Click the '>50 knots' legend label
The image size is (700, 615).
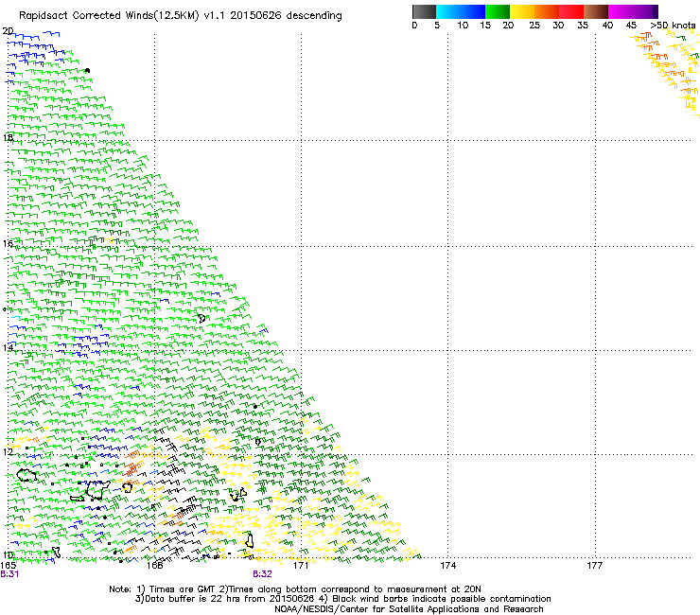pos(673,26)
